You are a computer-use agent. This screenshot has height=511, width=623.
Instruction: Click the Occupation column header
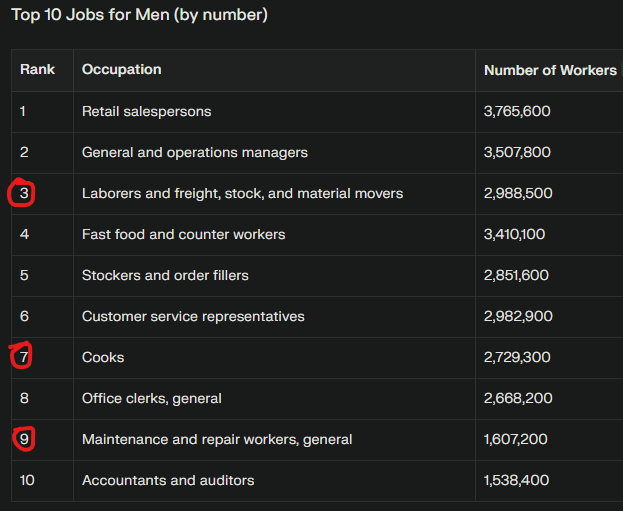122,70
